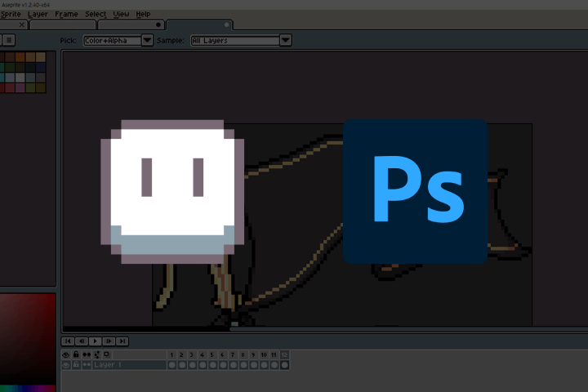Switch to the tab with the black dot
The image size is (588, 392).
[131, 24]
